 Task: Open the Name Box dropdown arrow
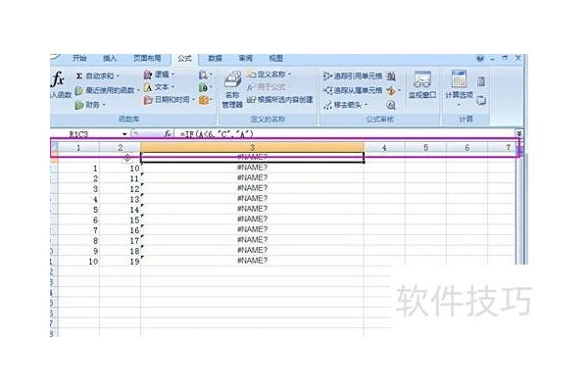coord(124,134)
